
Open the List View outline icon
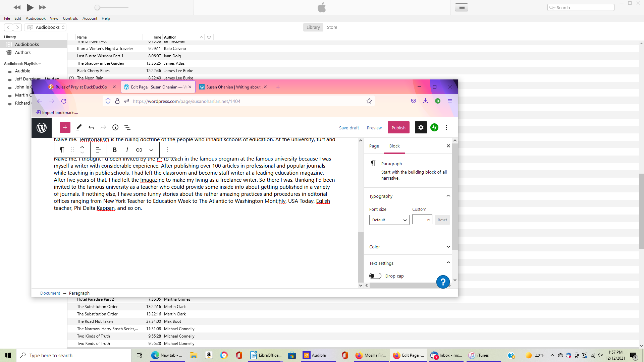click(127, 127)
